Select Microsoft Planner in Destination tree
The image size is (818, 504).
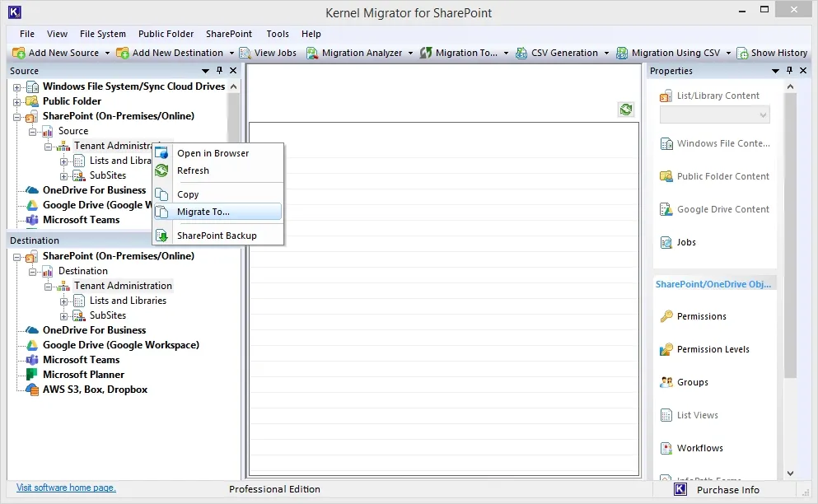click(83, 375)
